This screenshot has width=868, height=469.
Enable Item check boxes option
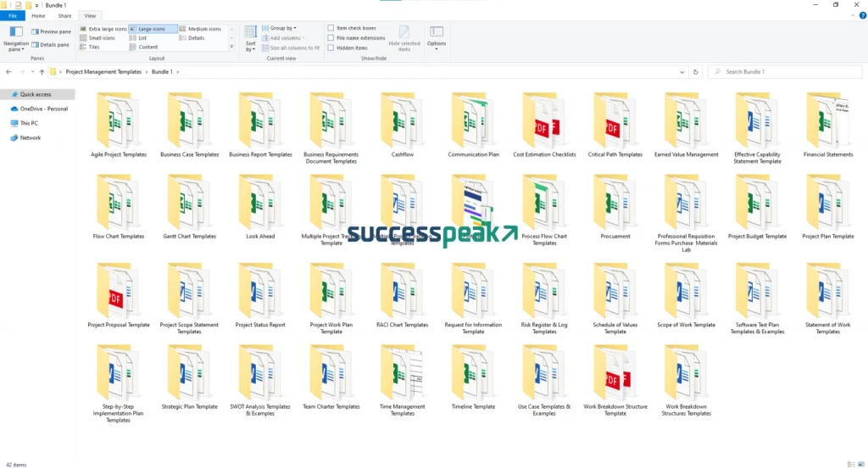(x=331, y=28)
